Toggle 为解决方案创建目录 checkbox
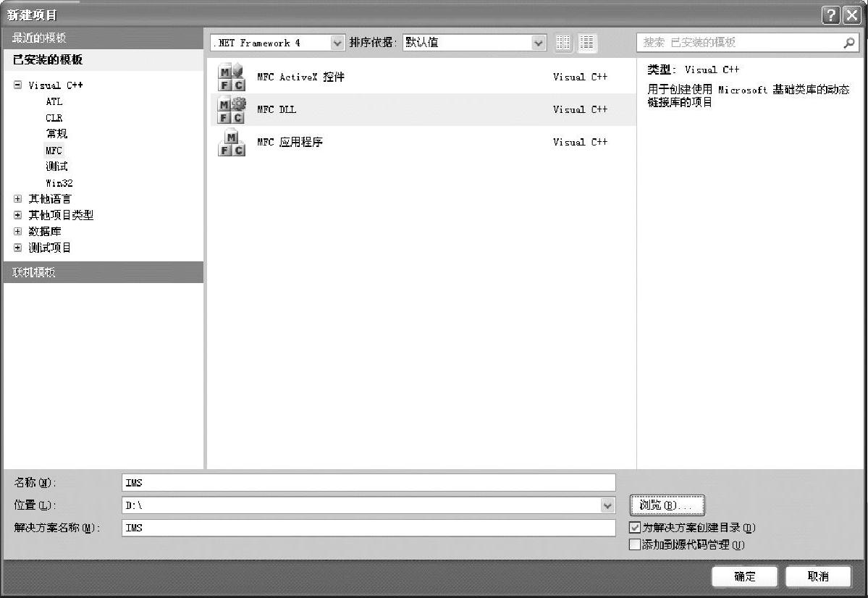 pos(635,527)
